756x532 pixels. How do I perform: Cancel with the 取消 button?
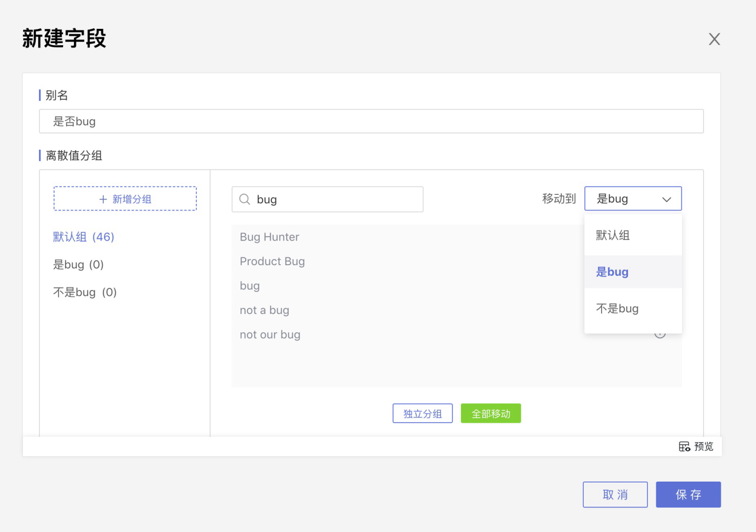615,495
